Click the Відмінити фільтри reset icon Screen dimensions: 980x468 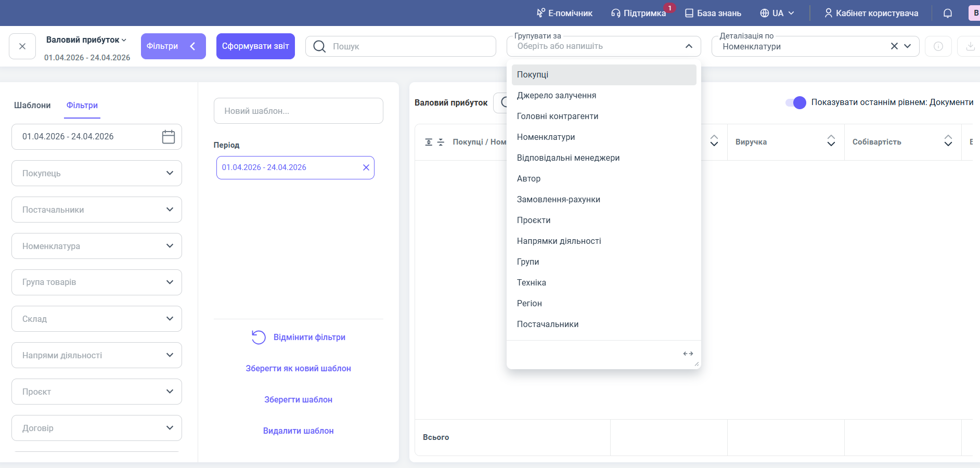click(x=259, y=337)
